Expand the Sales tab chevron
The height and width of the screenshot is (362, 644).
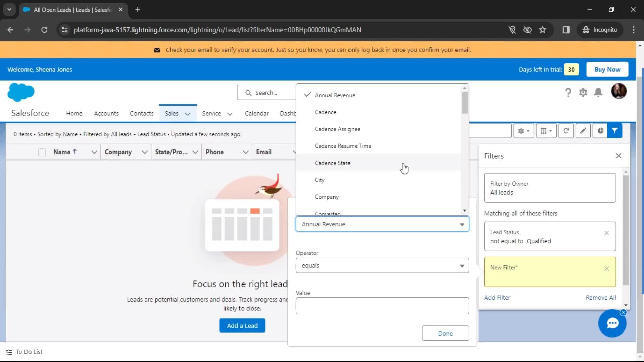188,114
